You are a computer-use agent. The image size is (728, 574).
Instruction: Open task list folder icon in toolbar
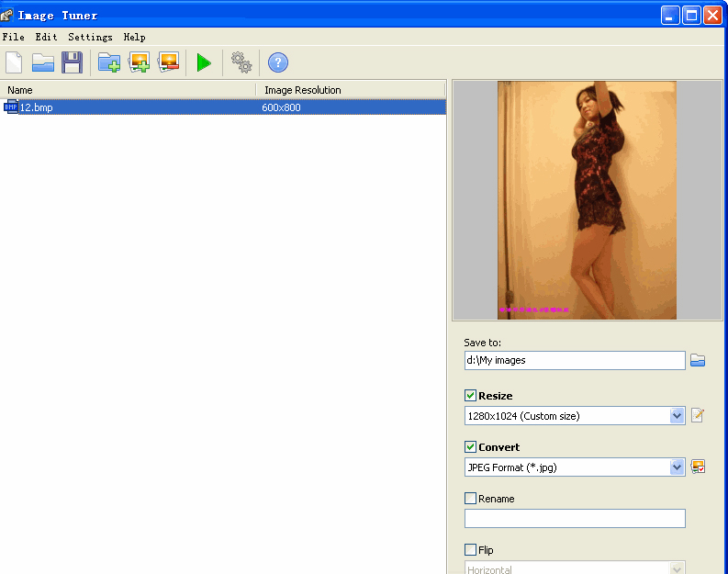coord(43,62)
